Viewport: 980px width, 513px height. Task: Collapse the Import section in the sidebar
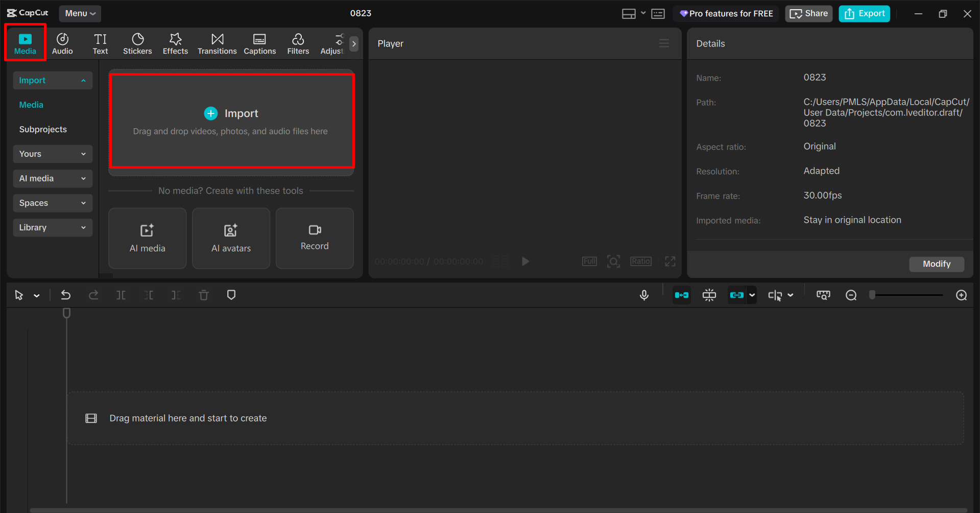click(83, 80)
